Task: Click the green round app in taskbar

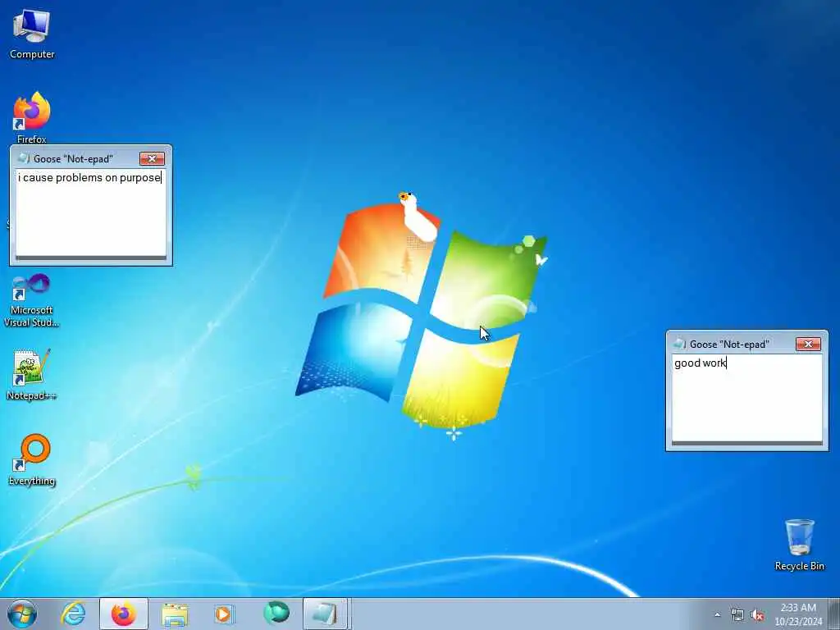Action: click(276, 613)
